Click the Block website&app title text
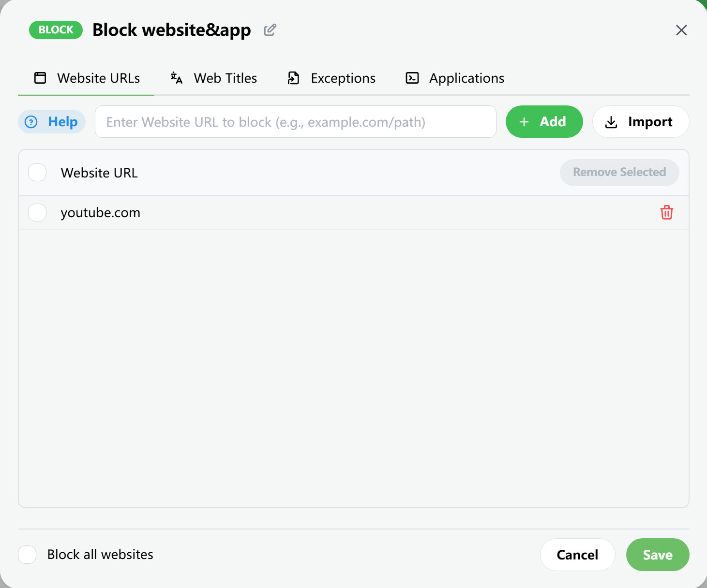This screenshot has height=588, width=707. (x=172, y=30)
